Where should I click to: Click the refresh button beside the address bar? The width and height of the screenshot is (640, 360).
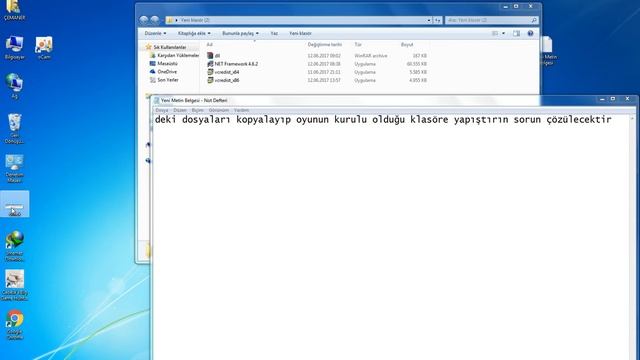438,20
